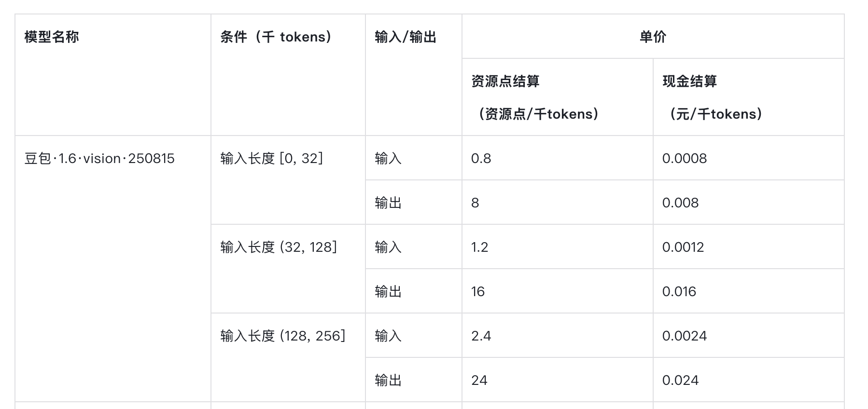Select the 0.016 cash price cell
The width and height of the screenshot is (868, 409).
(679, 292)
